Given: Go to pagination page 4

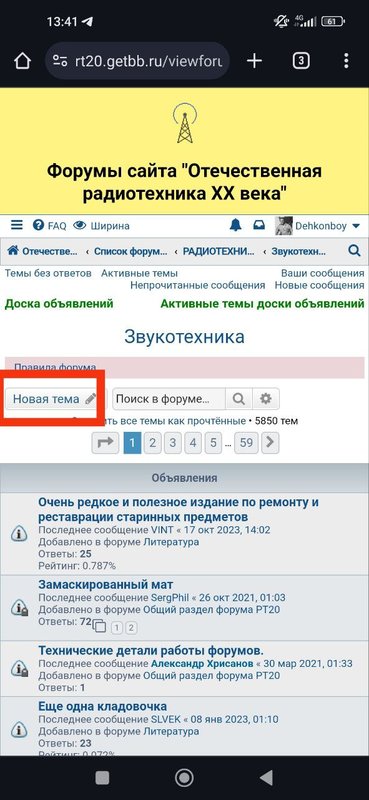Looking at the screenshot, I should (x=193, y=443).
